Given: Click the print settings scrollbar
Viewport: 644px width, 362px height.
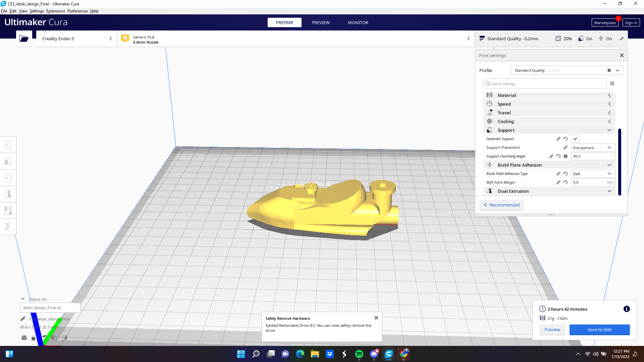Looking at the screenshot, I should (x=620, y=162).
